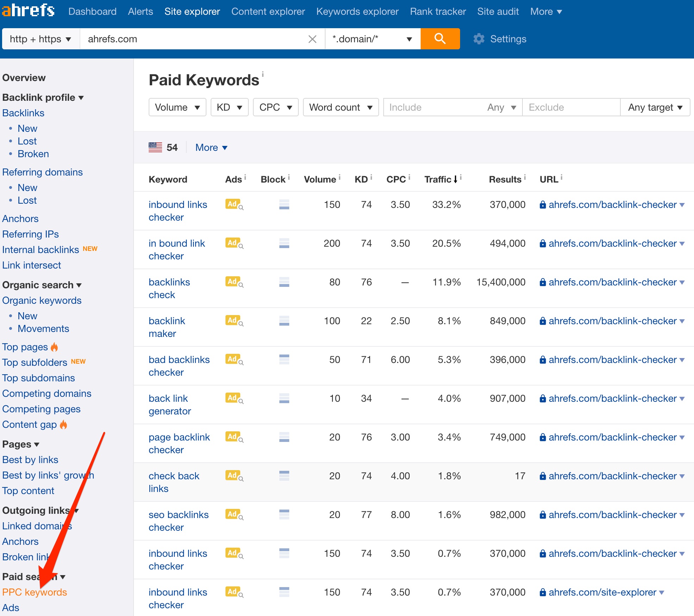Select Keywords explorer navigation tab
This screenshot has width=694, height=616.
(357, 11)
